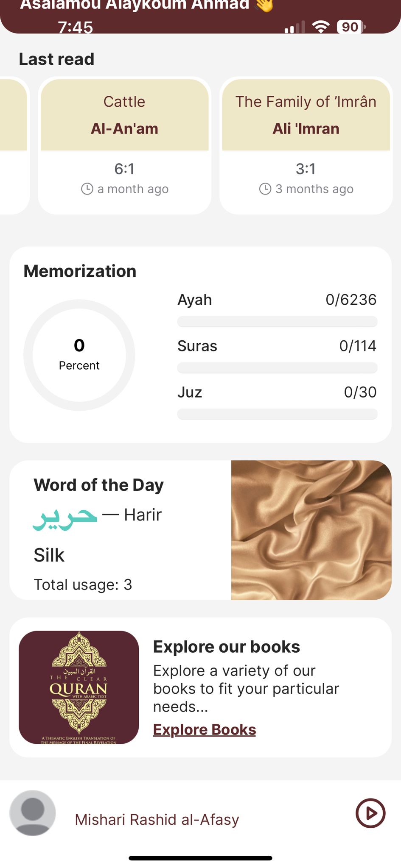This screenshot has width=401, height=868.
Task: Tap the Juz memorization progress bar
Action: [277, 414]
